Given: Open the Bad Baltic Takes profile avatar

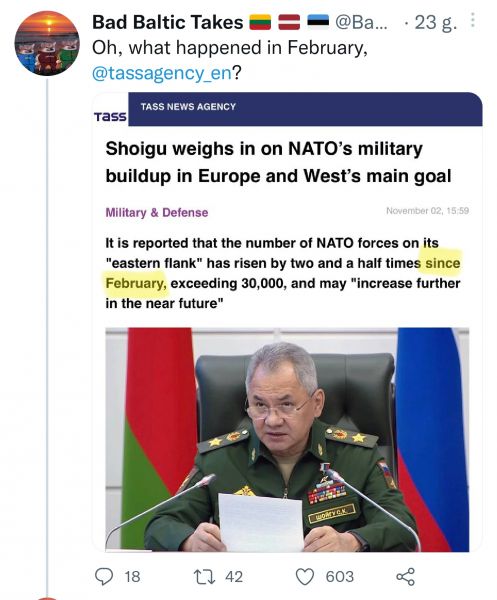Looking at the screenshot, I should (x=47, y=43).
